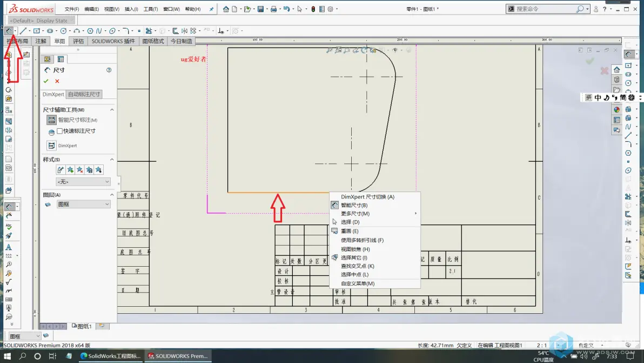The width and height of the screenshot is (644, 363).
Task: Choose 视图锁焦(H) from context menu
Action: point(374,249)
